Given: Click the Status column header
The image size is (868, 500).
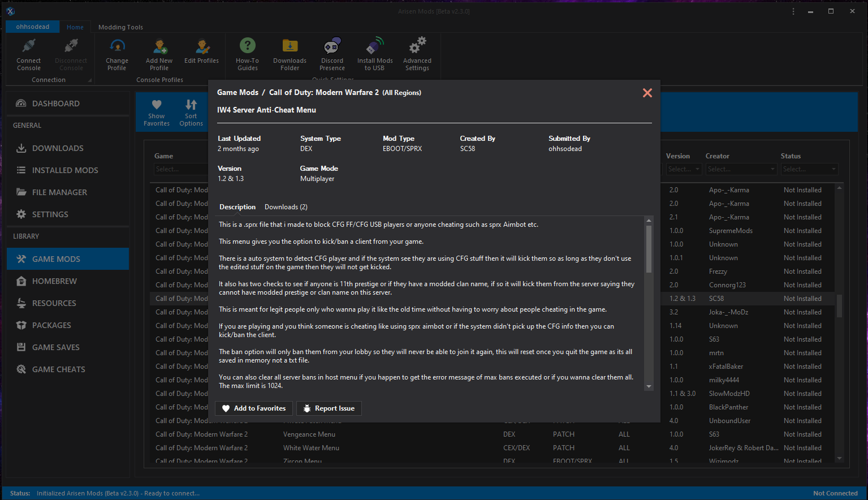Looking at the screenshot, I should click(x=791, y=156).
